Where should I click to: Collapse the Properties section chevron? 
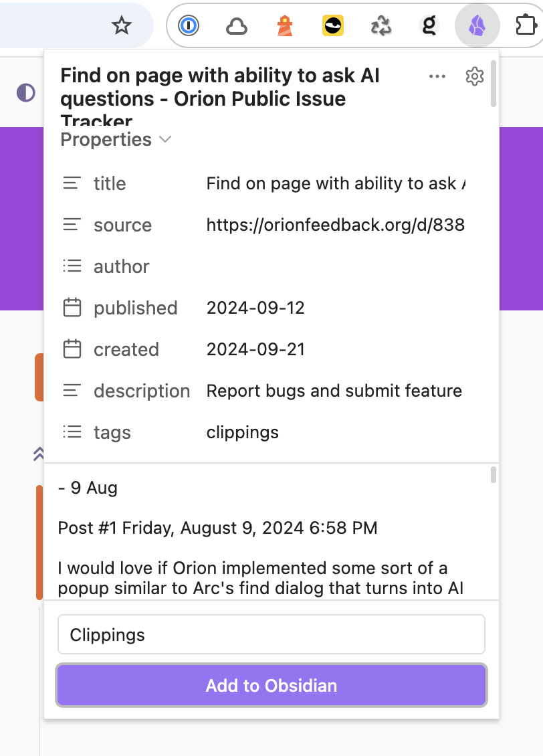165,139
